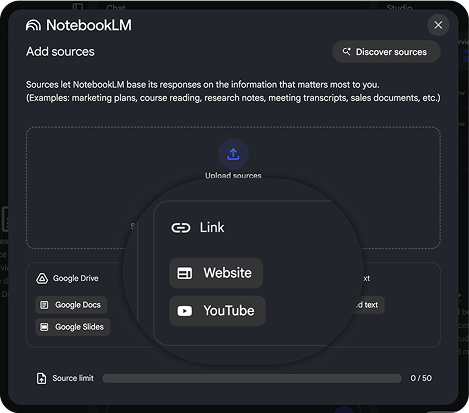Image resolution: width=469 pixels, height=413 pixels.
Task: Click the NotebookLM logo icon
Action: pos(33,25)
